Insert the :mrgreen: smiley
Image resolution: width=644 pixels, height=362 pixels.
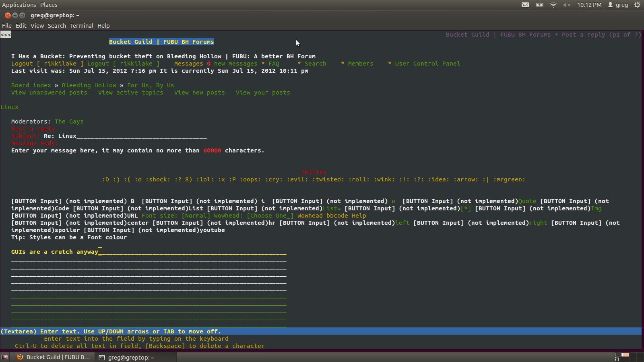tap(509, 179)
